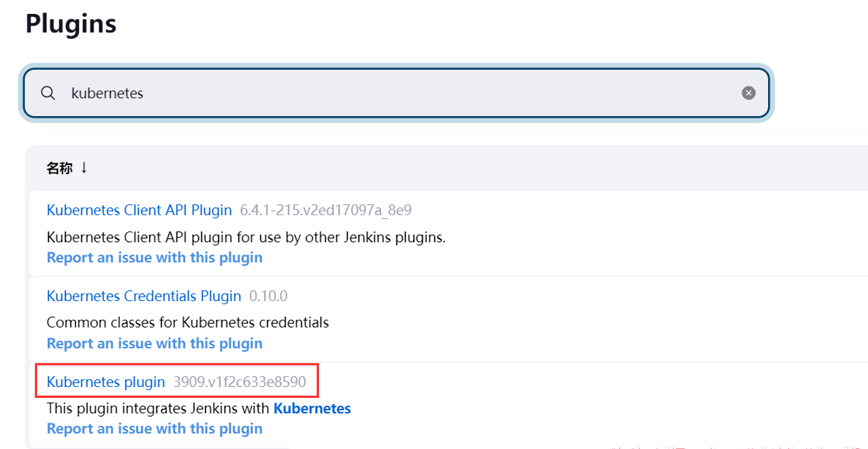Screen dimensions: 868x449
Task: Toggle the sort direction arrow
Action: (x=84, y=167)
